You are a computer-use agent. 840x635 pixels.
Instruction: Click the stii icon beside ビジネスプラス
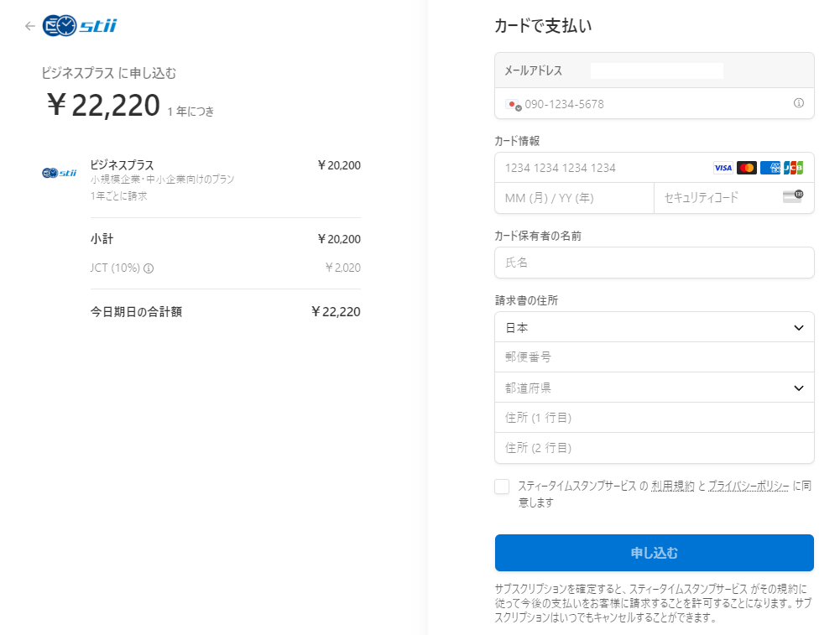tap(58, 173)
